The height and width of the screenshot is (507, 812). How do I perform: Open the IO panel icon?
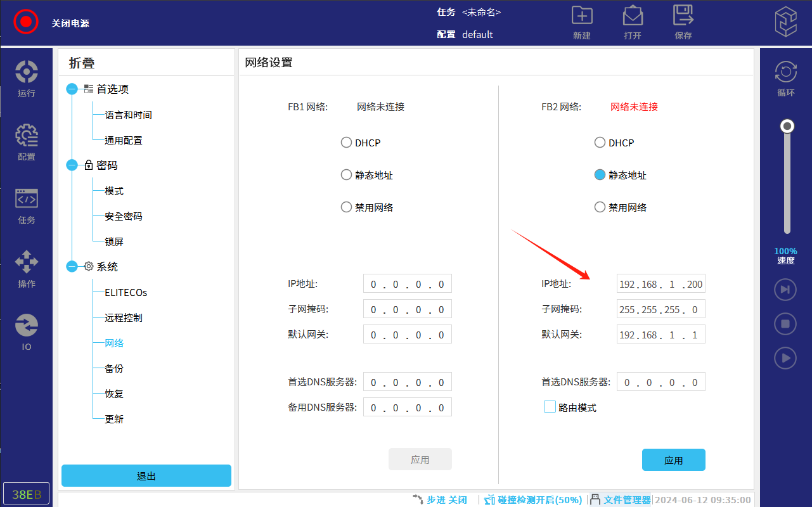click(27, 326)
